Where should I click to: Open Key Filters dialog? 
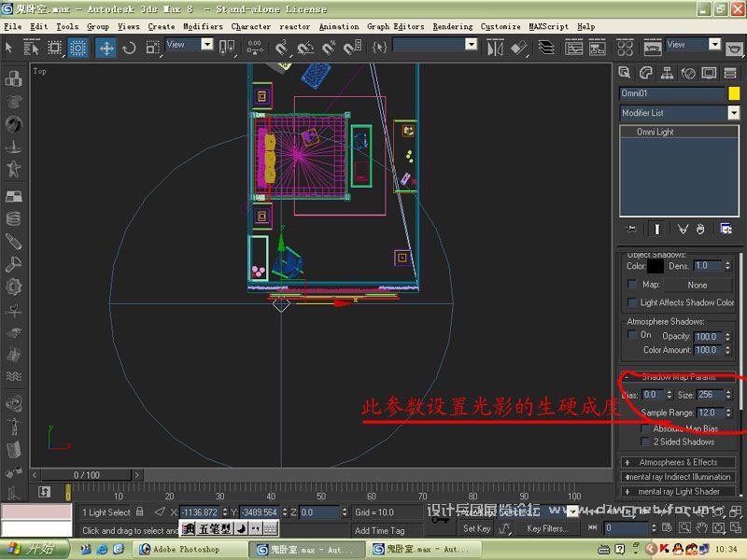547,528
